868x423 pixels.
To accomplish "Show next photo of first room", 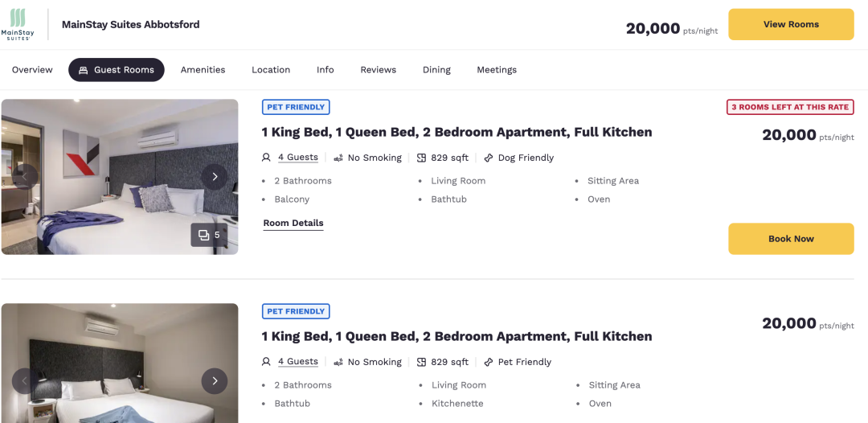I will 215,177.
